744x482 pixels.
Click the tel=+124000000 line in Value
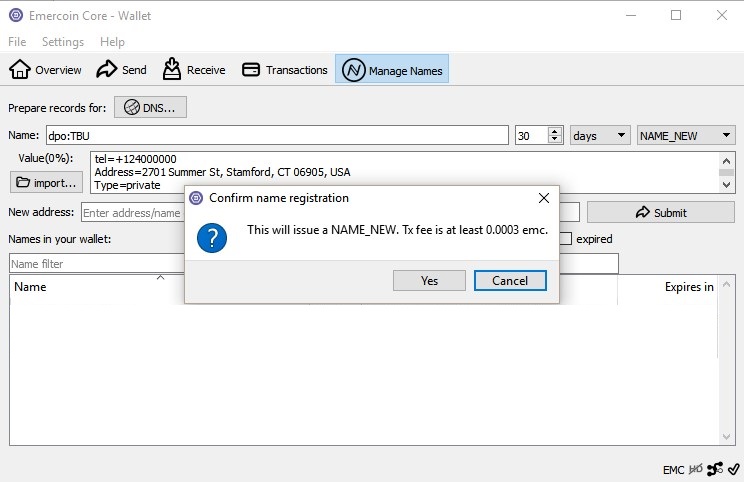(135, 159)
